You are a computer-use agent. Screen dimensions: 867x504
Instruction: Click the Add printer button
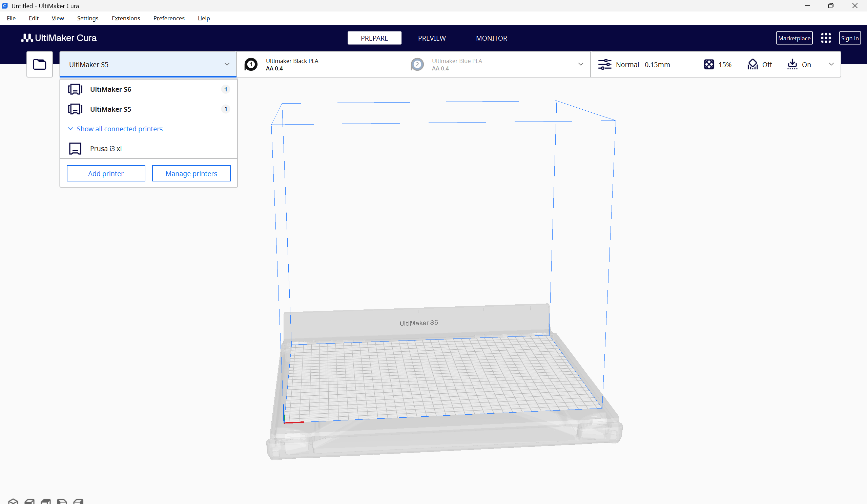point(106,173)
